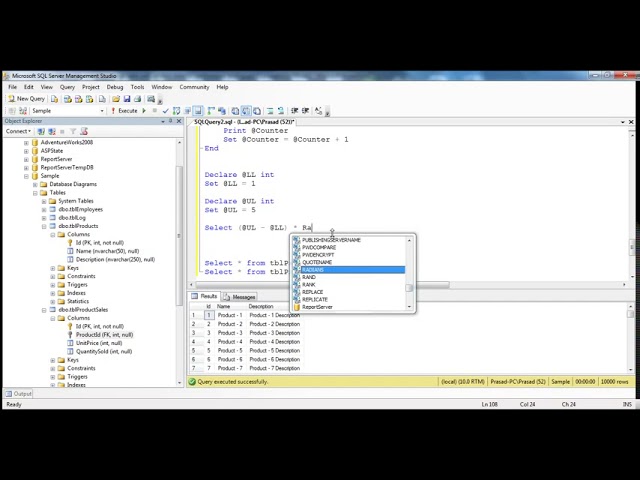
Task: Expand the AdventureWorks2008 database node
Action: [x=26, y=142]
